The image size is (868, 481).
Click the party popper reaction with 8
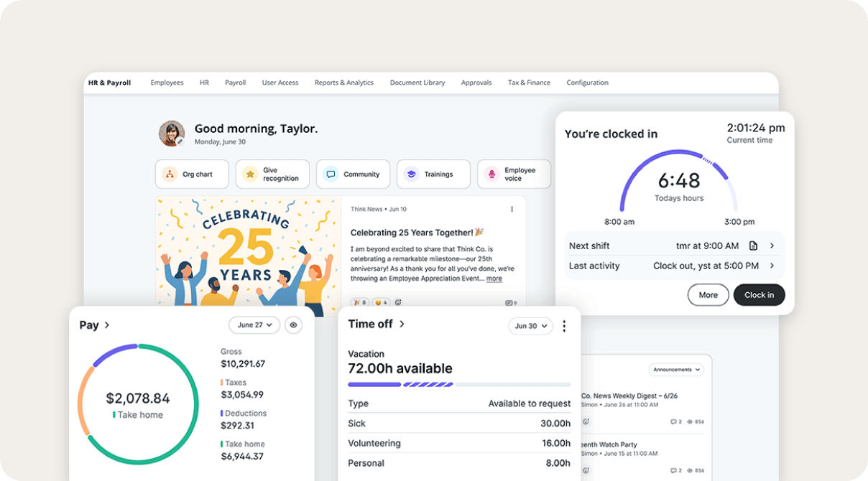pyautogui.click(x=360, y=302)
